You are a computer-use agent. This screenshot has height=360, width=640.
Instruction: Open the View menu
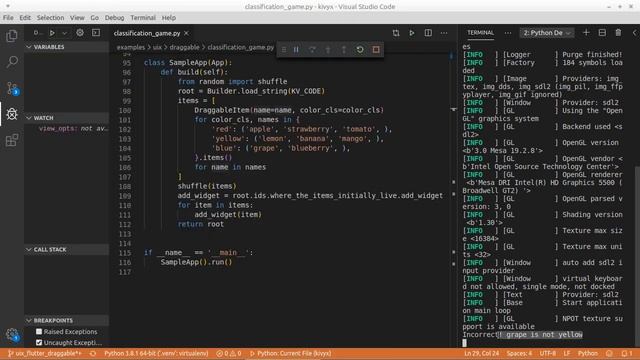point(77,18)
